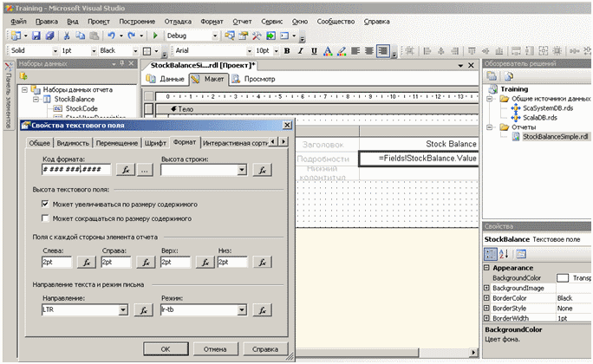The height and width of the screenshot is (364, 593).
Task: Open the Отчет menu
Action: point(242,22)
